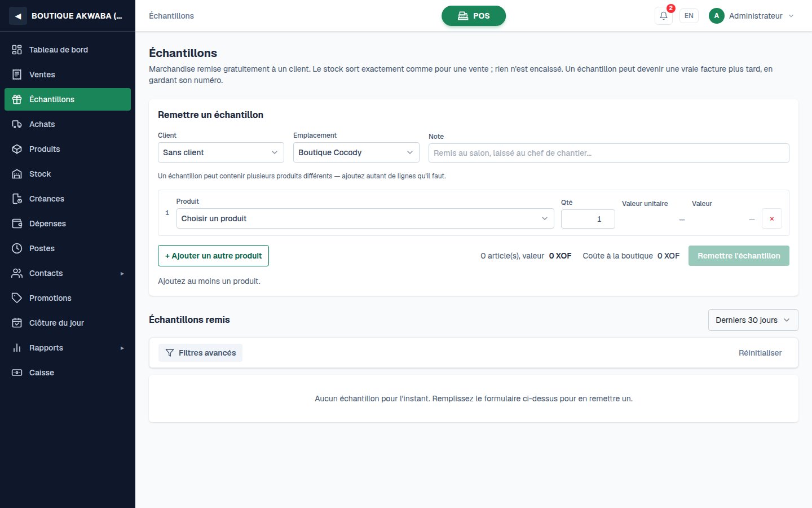
Task: Switch language with the EN toggle
Action: (x=689, y=16)
